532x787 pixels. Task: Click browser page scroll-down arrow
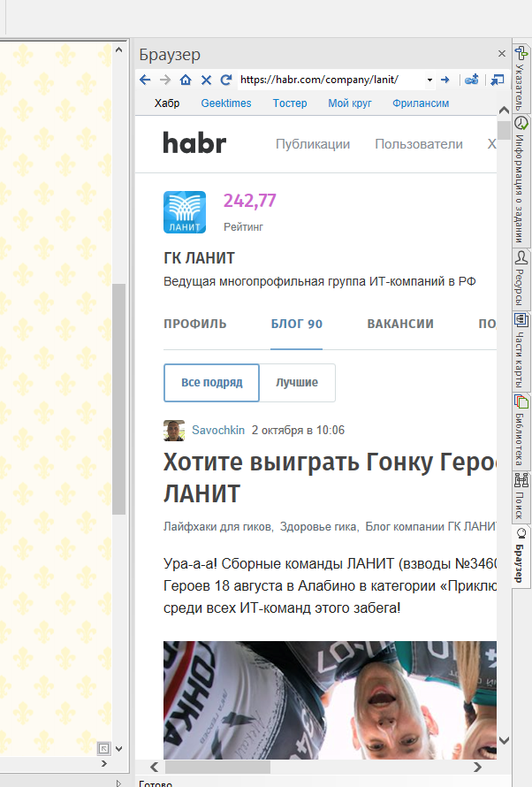(504, 740)
